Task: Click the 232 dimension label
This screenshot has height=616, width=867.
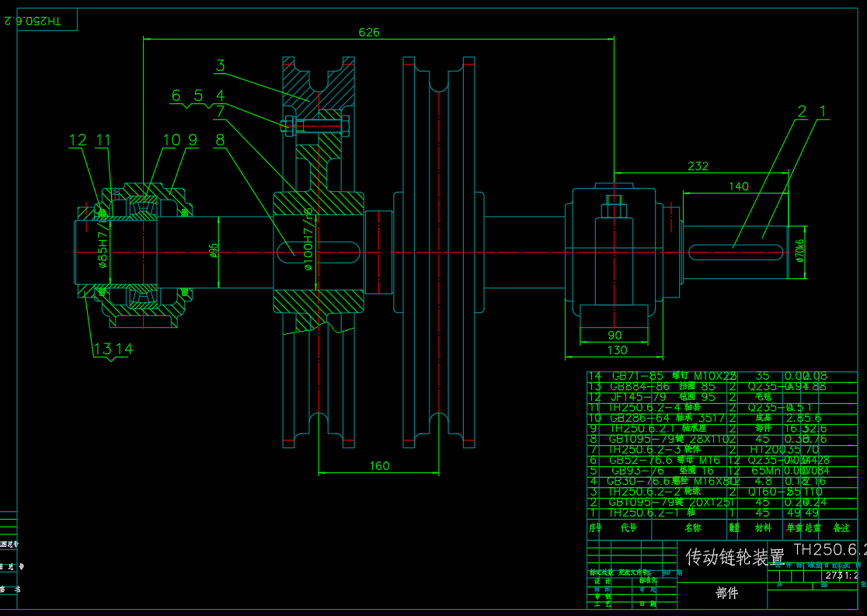Action: tap(698, 165)
